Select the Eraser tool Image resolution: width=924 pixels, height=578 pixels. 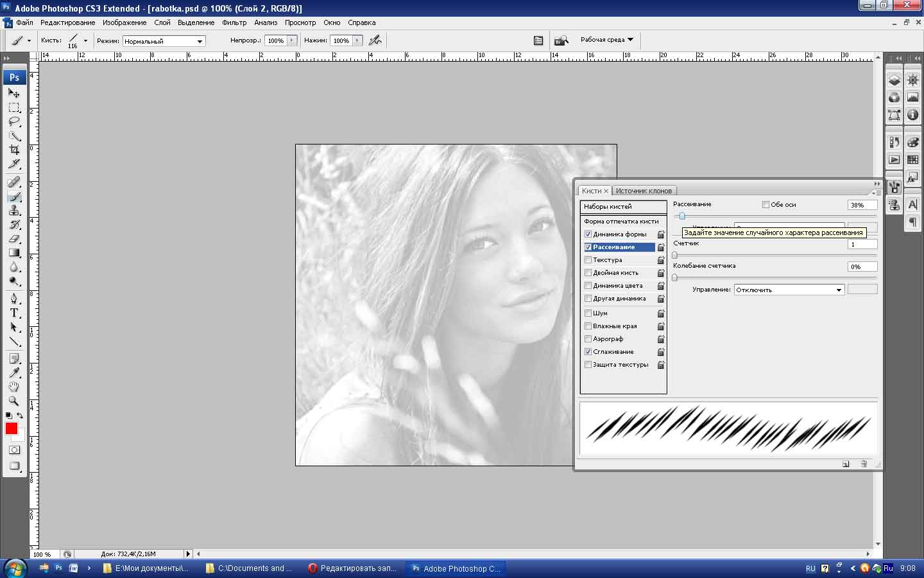(13, 238)
